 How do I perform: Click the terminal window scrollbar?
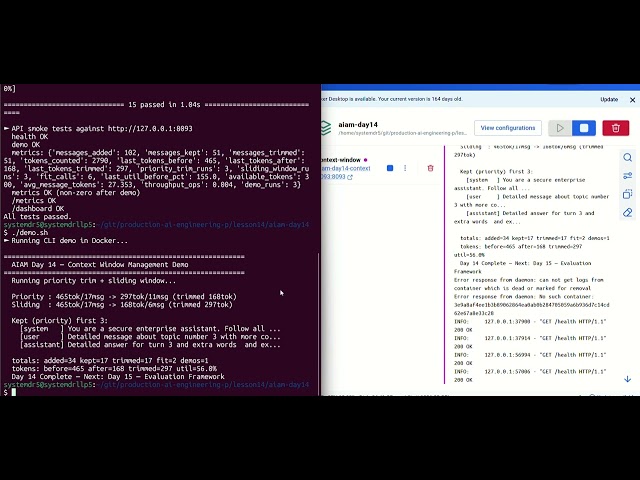click(318, 323)
